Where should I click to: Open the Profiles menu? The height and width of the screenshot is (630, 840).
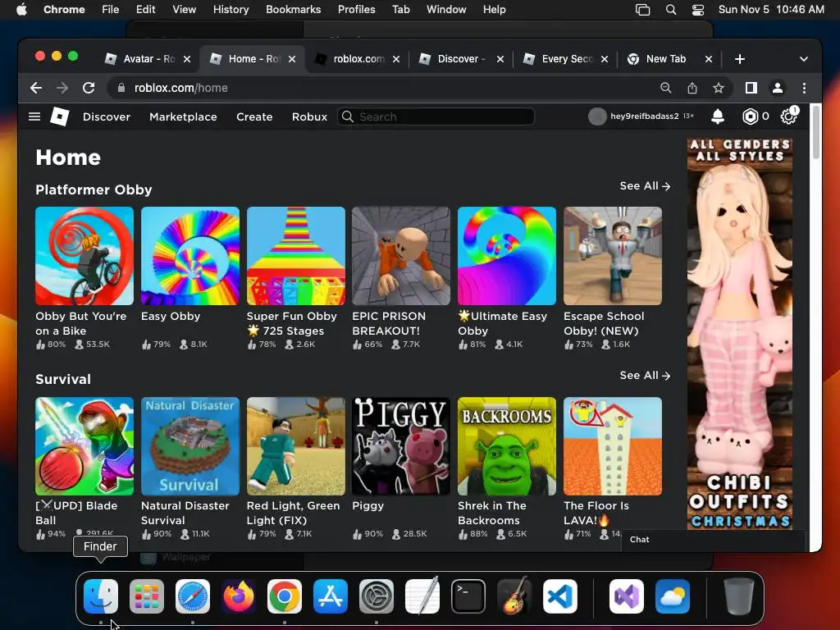(356, 10)
